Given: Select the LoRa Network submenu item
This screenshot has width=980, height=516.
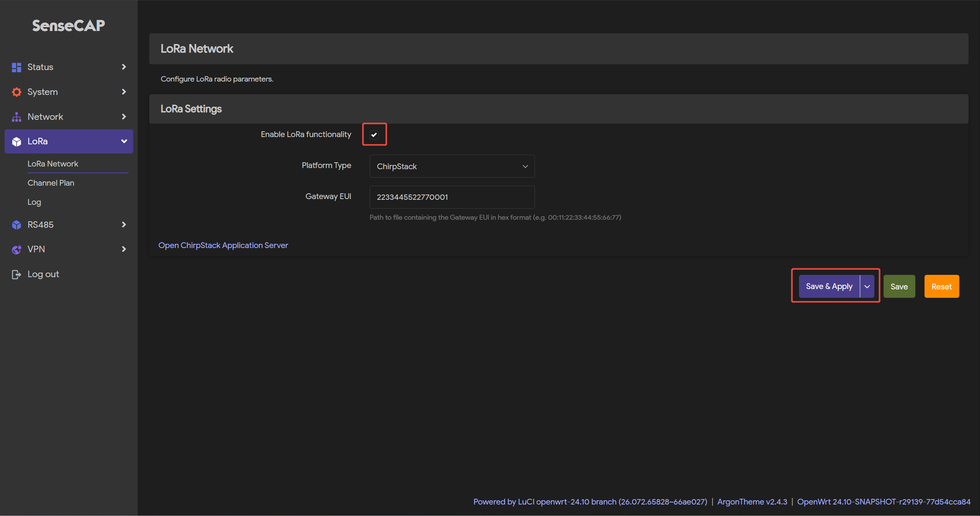Looking at the screenshot, I should click(53, 164).
